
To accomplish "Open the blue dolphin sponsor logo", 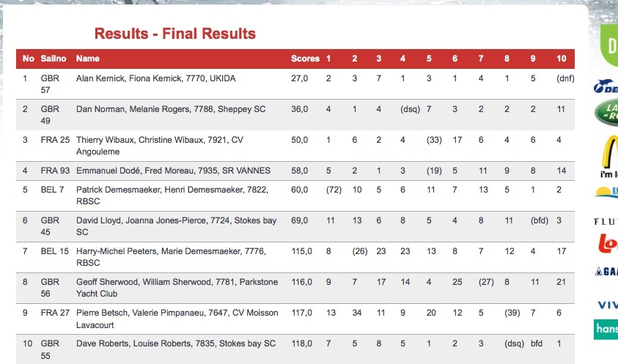I will pos(606,86).
